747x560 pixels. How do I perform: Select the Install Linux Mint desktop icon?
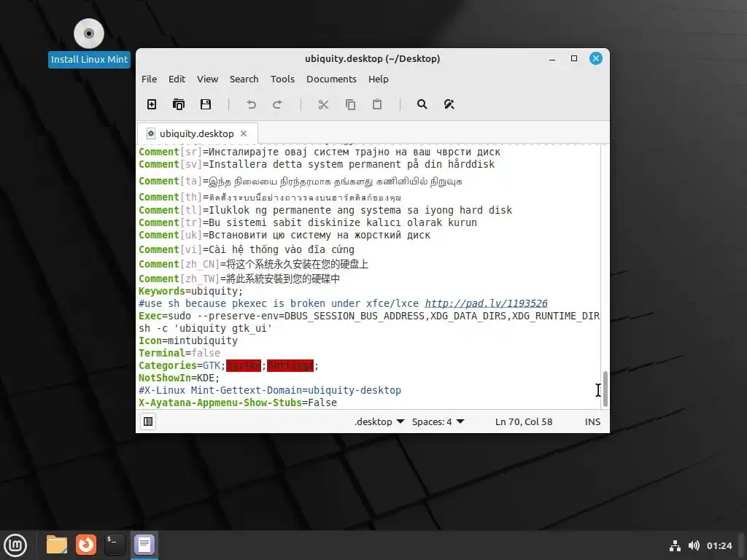point(89,43)
